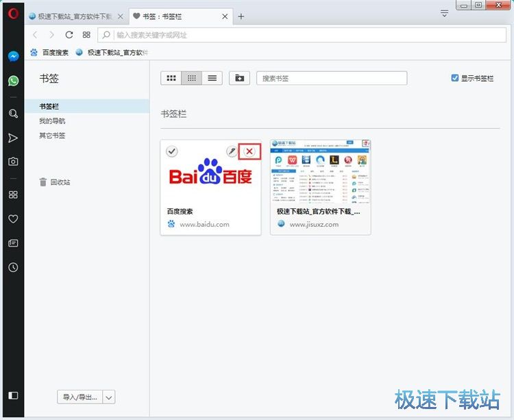Click the www.jisuxz.com URL text
Viewport: 514px width, 420px height.
tap(314, 225)
